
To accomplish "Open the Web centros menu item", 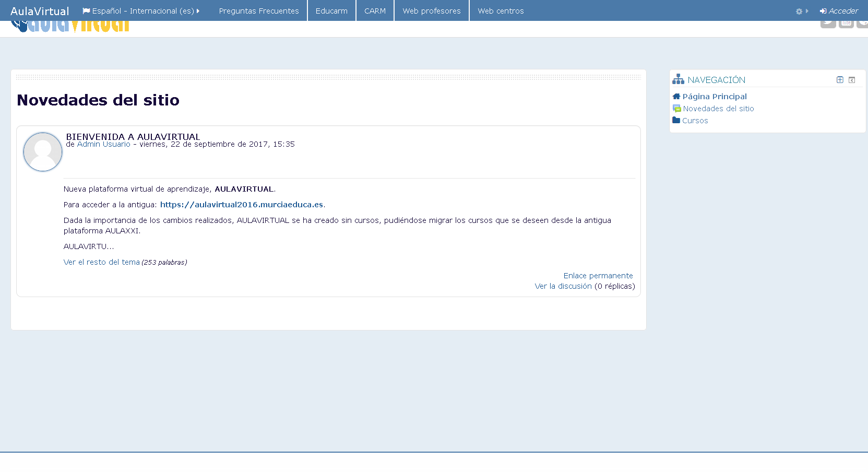I will click(501, 11).
